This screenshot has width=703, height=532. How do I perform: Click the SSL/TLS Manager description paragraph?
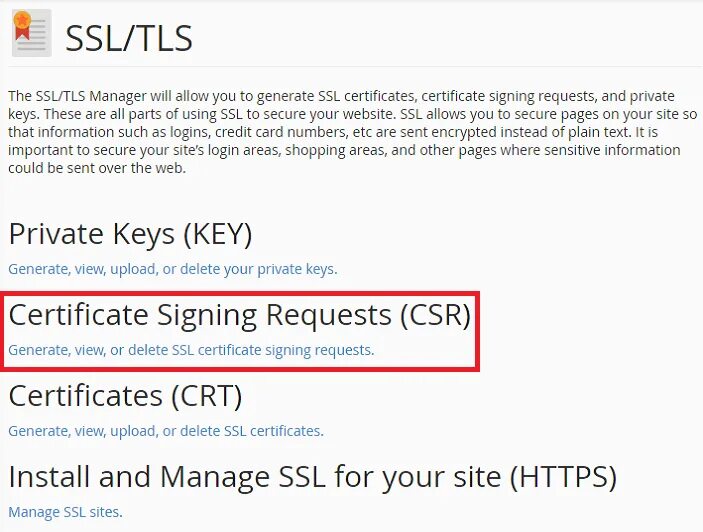[352, 132]
